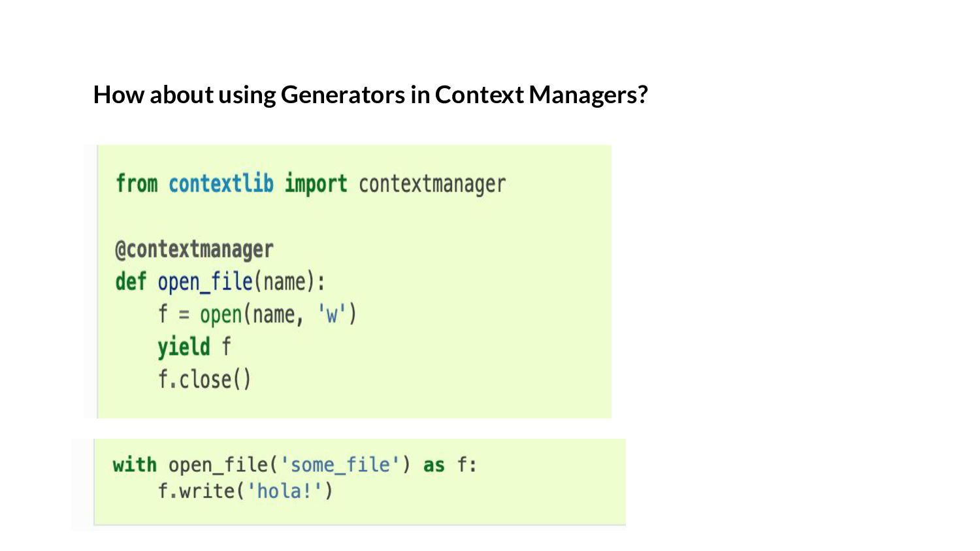Viewport: 980px width, 551px height.
Task: Select the 'contextlib' module name
Action: [x=221, y=184]
